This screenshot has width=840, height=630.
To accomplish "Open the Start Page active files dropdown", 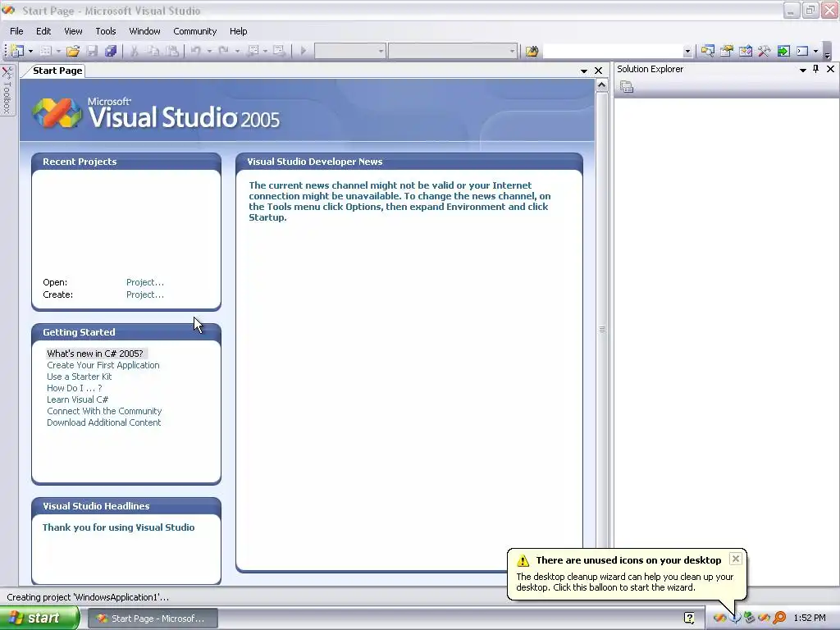I will [x=584, y=71].
